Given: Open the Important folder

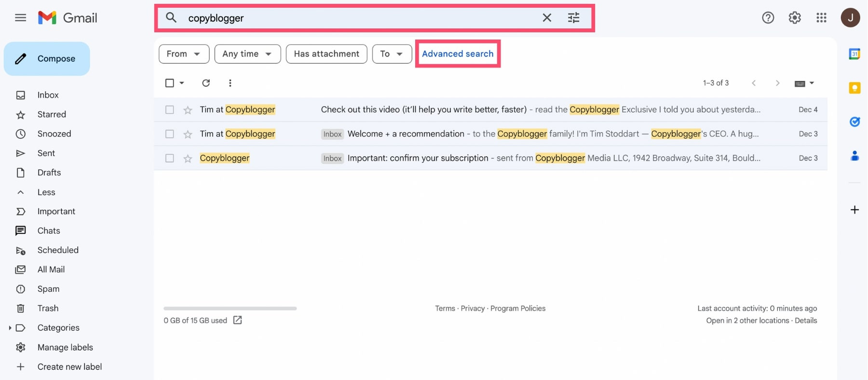Looking at the screenshot, I should pyautogui.click(x=56, y=211).
